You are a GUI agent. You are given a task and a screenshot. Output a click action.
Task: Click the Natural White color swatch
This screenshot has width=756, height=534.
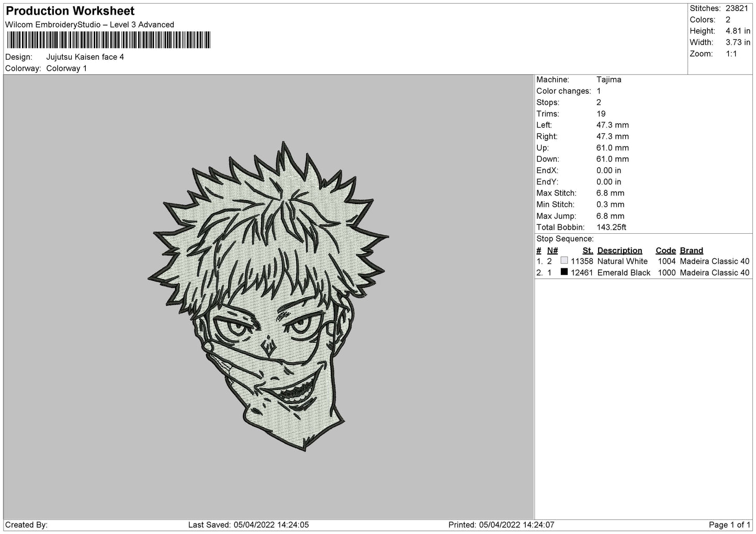pyautogui.click(x=564, y=260)
